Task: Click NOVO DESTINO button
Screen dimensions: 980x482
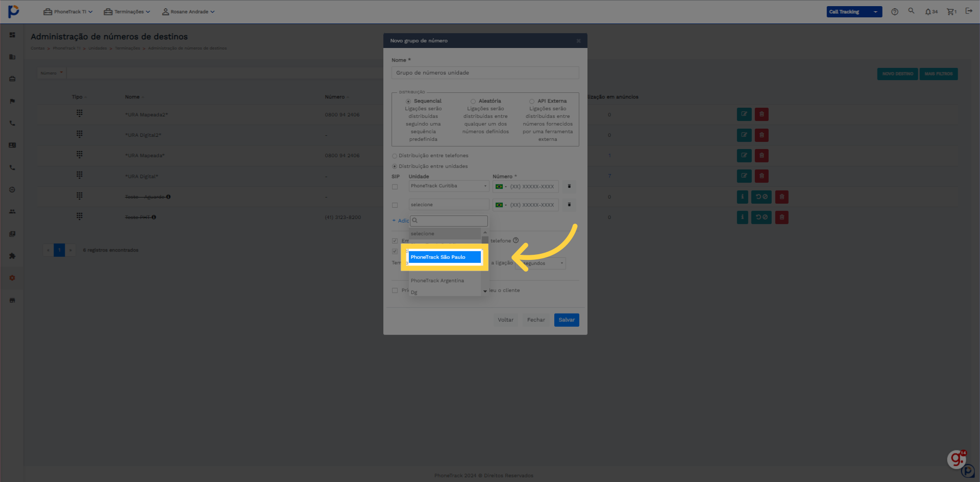Action: click(898, 74)
